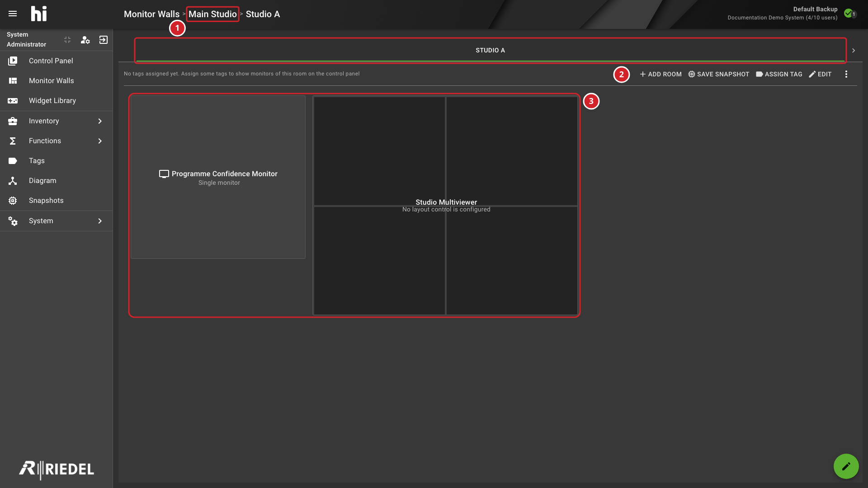Click the Riedel logo in sidebar
The width and height of the screenshot is (868, 488).
(x=57, y=470)
